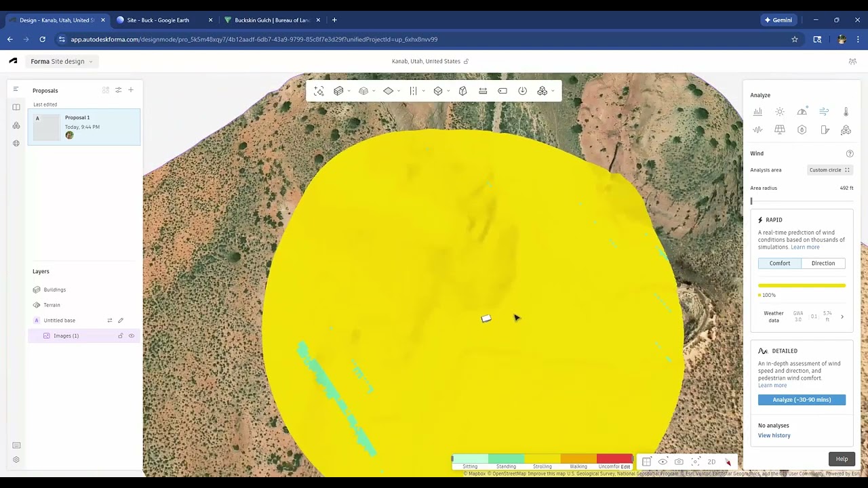Viewport: 868px width, 488px height.
Task: Click the camera screenshot icon
Action: click(x=679, y=462)
